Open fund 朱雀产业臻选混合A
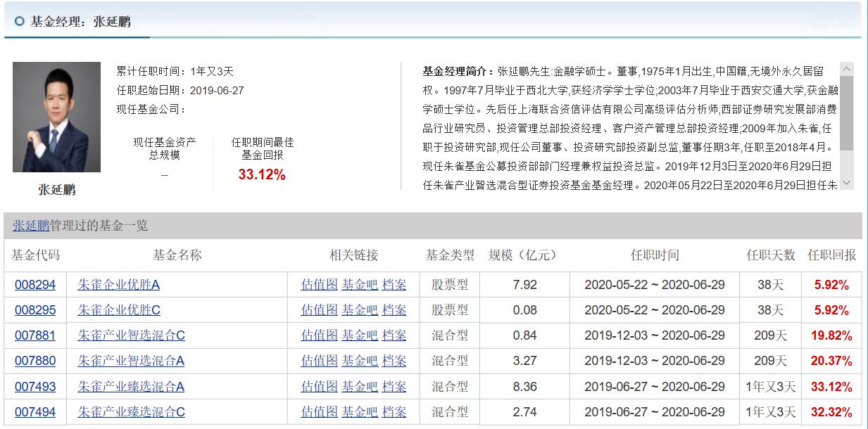The height and width of the screenshot is (429, 868). point(131,386)
